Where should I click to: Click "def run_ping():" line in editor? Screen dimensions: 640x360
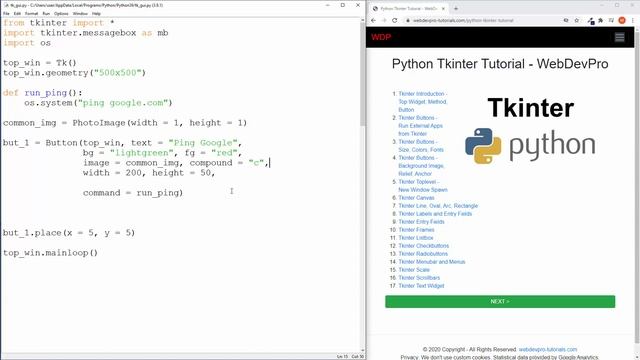click(x=42, y=93)
